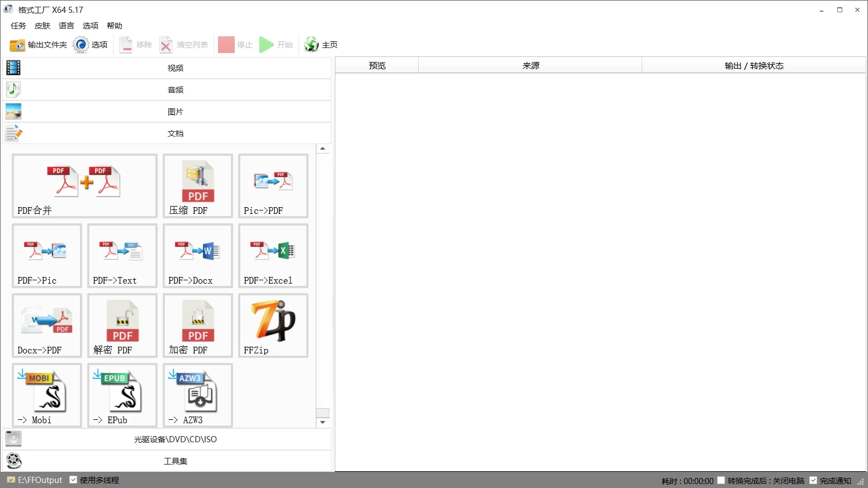868x488 pixels.
Task: Choose the PDF->Text converter
Action: [122, 256]
